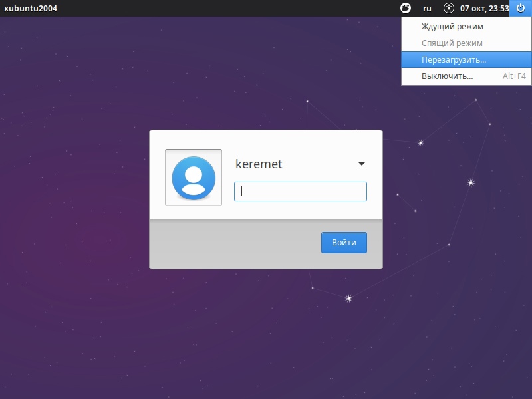Click the gray footer left of Войти
The image size is (532, 399).
tap(233, 243)
